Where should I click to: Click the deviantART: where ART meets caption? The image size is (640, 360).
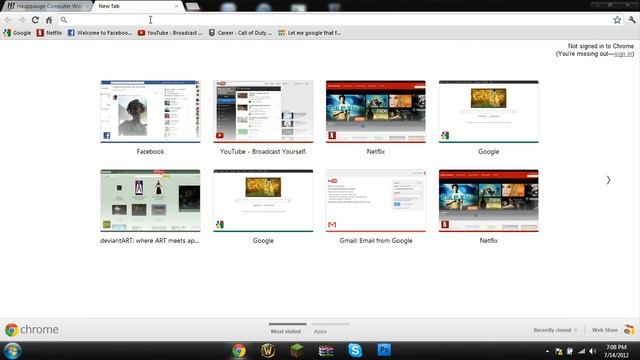pos(150,241)
